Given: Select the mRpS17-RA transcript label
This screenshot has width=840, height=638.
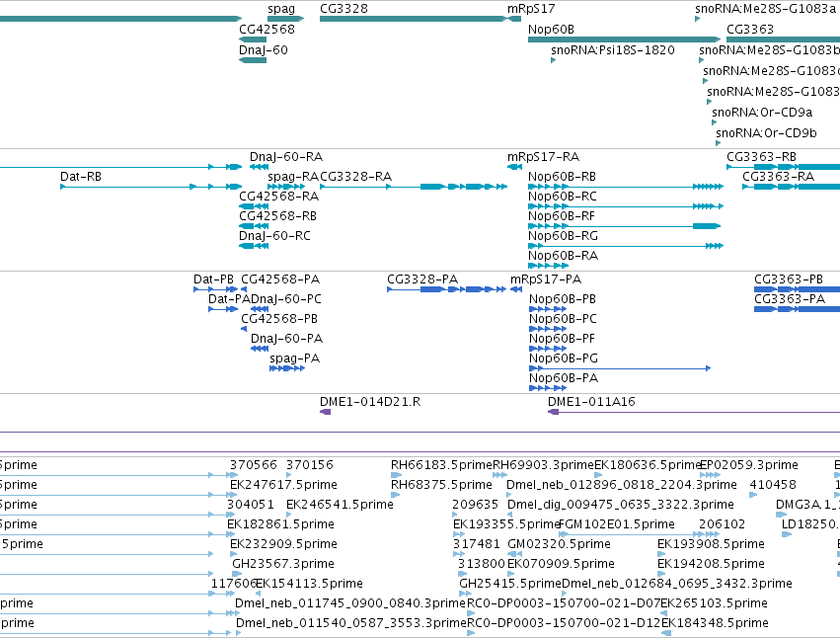Looking at the screenshot, I should tap(543, 157).
